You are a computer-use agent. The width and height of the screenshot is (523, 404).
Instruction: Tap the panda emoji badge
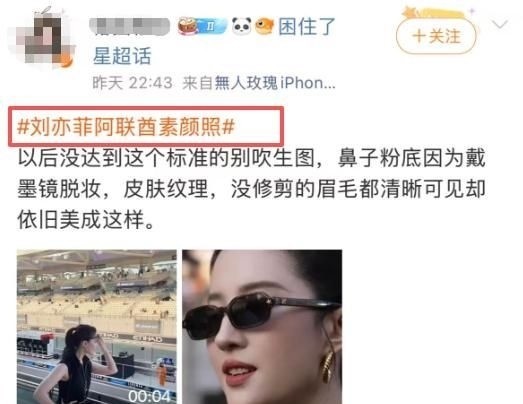[x=241, y=26]
